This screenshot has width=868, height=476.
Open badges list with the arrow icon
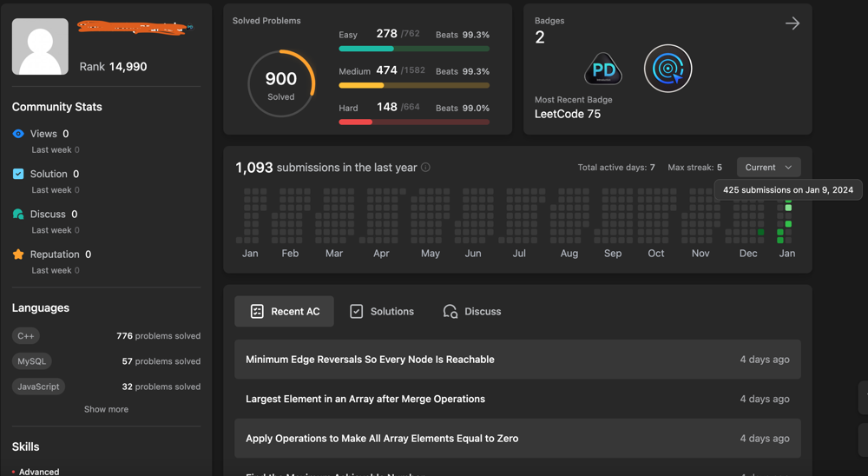pos(792,23)
